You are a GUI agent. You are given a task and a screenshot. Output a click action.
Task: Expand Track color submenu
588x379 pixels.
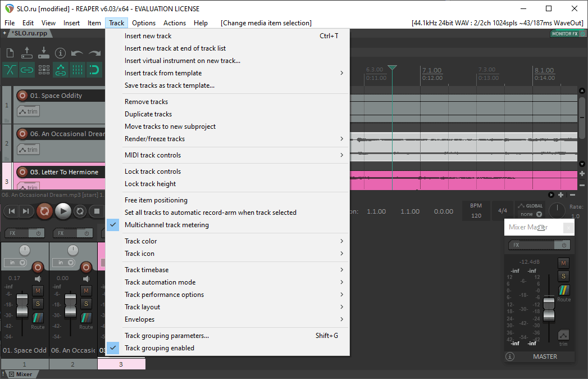pyautogui.click(x=227, y=241)
